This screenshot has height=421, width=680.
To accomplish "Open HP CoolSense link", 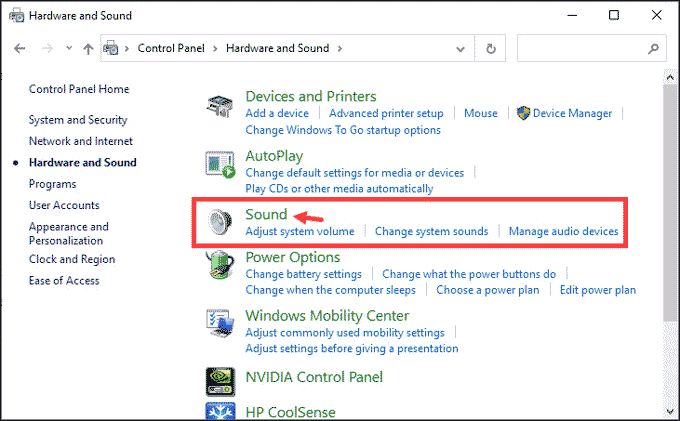I will click(x=290, y=412).
